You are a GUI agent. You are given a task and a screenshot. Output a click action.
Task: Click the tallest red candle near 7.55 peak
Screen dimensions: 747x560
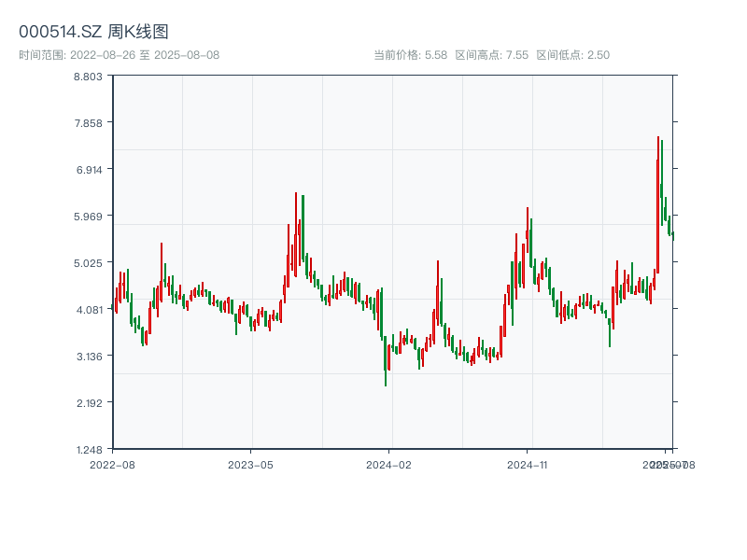[658, 204]
